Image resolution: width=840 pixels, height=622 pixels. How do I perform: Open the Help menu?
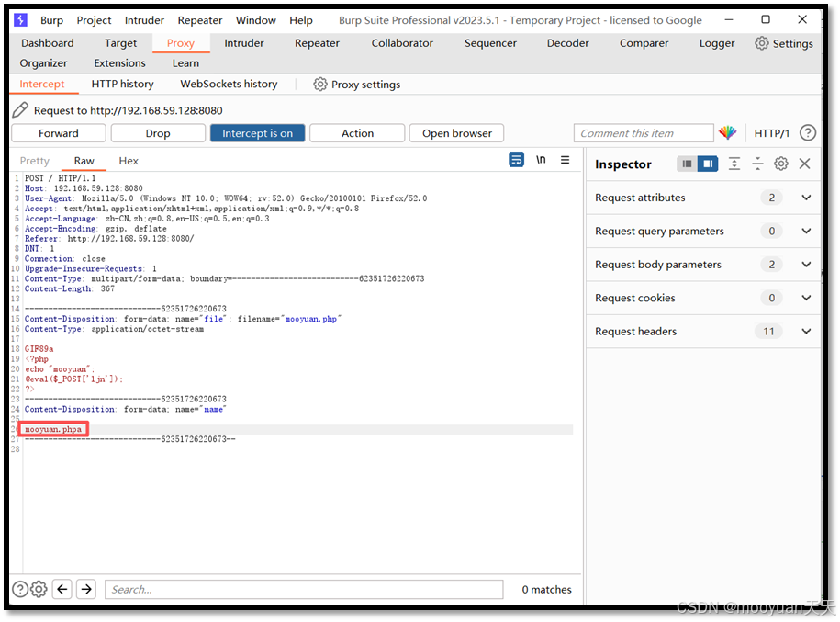click(301, 20)
